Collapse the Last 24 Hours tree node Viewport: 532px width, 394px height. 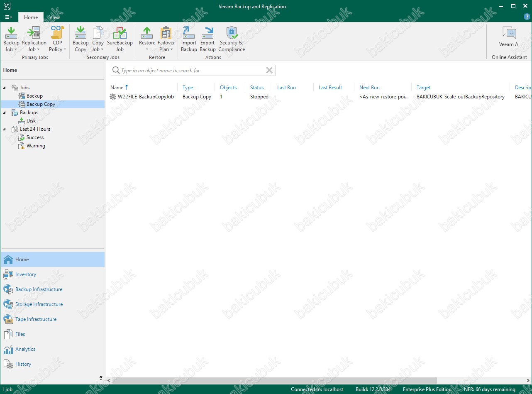pyautogui.click(x=5, y=129)
